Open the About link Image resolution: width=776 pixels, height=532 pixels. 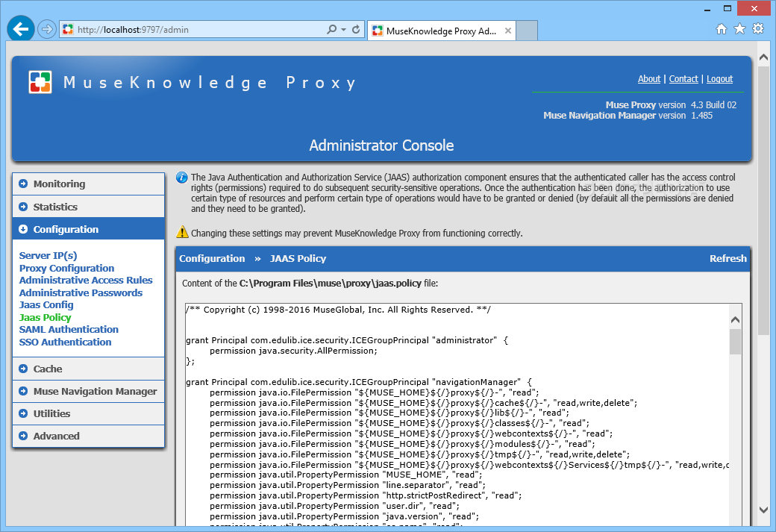pyautogui.click(x=649, y=78)
